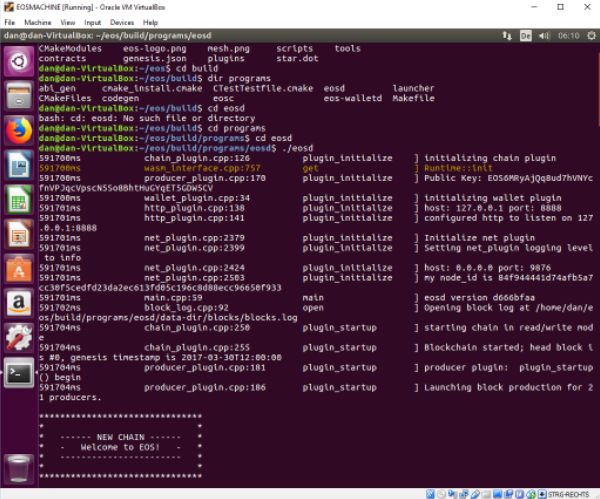Open the Help menu
The image size is (600, 499).
(150, 22)
